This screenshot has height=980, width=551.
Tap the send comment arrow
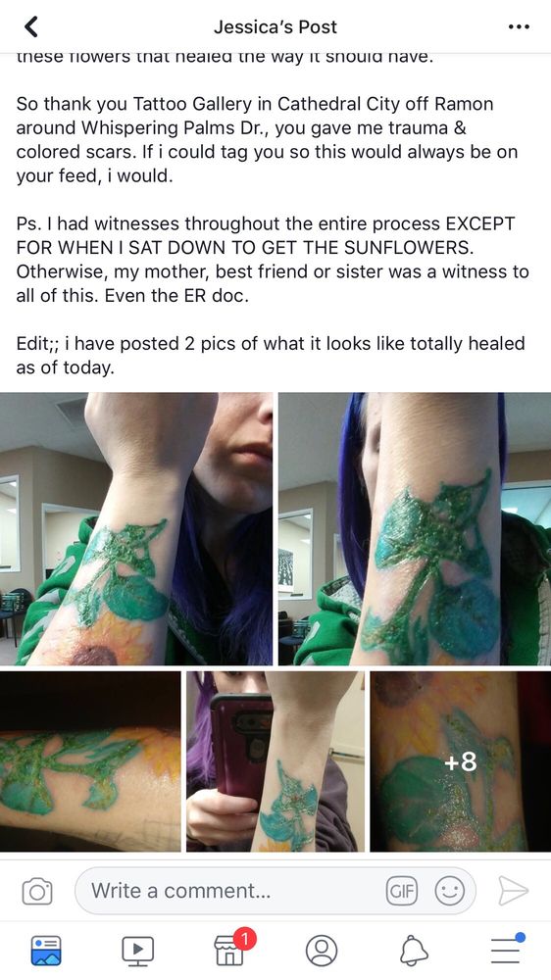pyautogui.click(x=513, y=891)
